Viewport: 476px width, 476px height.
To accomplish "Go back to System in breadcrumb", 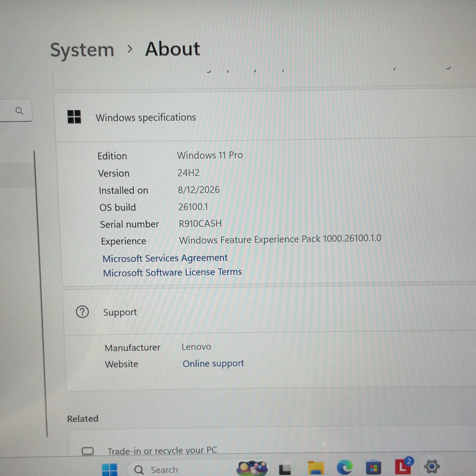I will (x=82, y=50).
